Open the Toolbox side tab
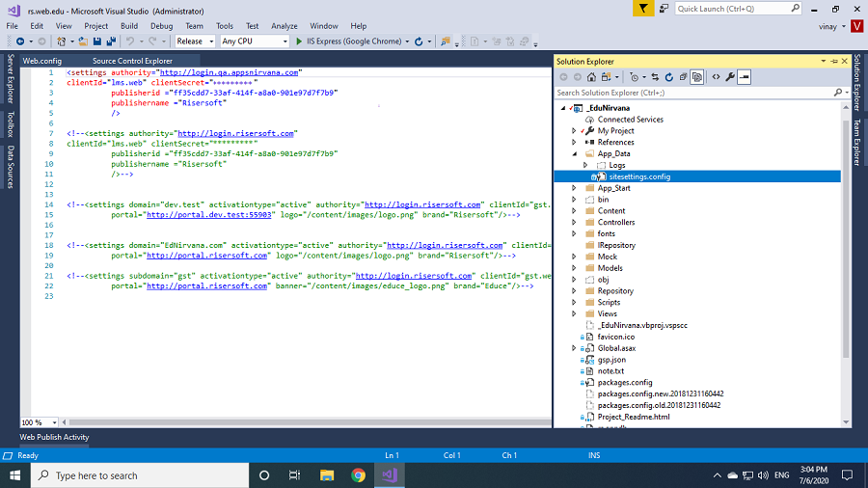The height and width of the screenshot is (488, 868). (11, 124)
